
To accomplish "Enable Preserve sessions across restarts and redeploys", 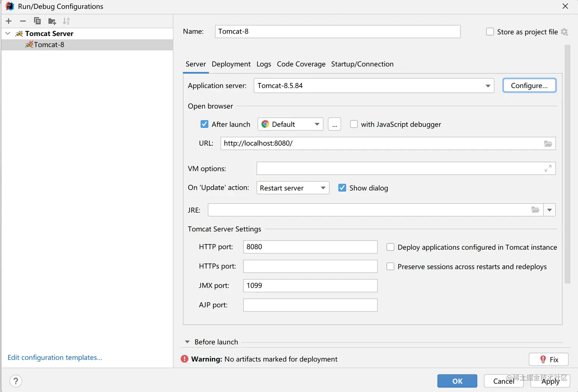I will tap(390, 267).
